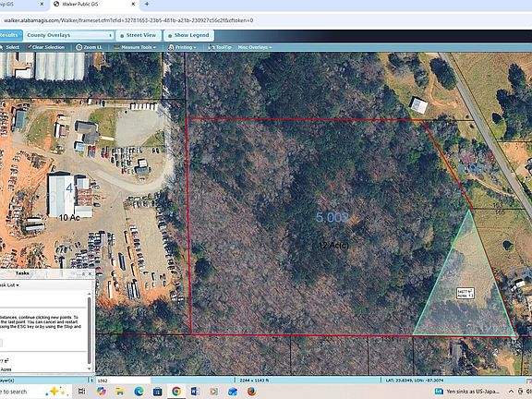Screen dimensions: 532x399
Task: Open the mail app on the taskbar
Action: pos(233,392)
